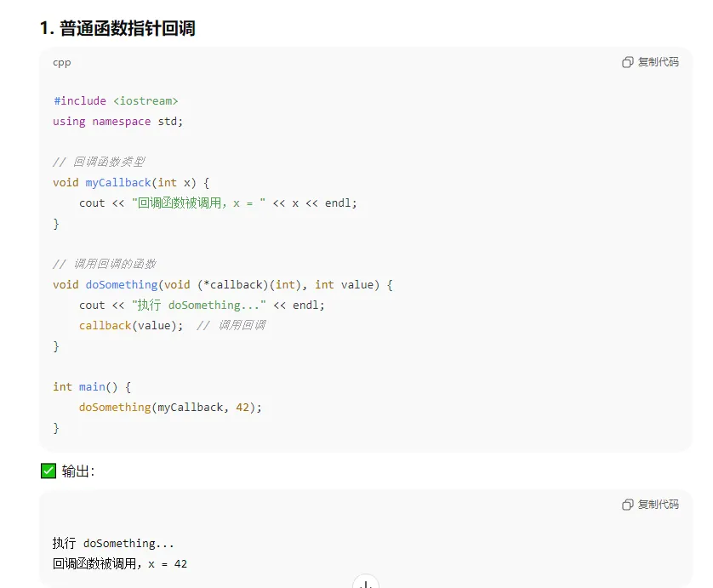Click cout line with 回调函数被调用
This screenshot has width=713, height=588.
pos(219,203)
